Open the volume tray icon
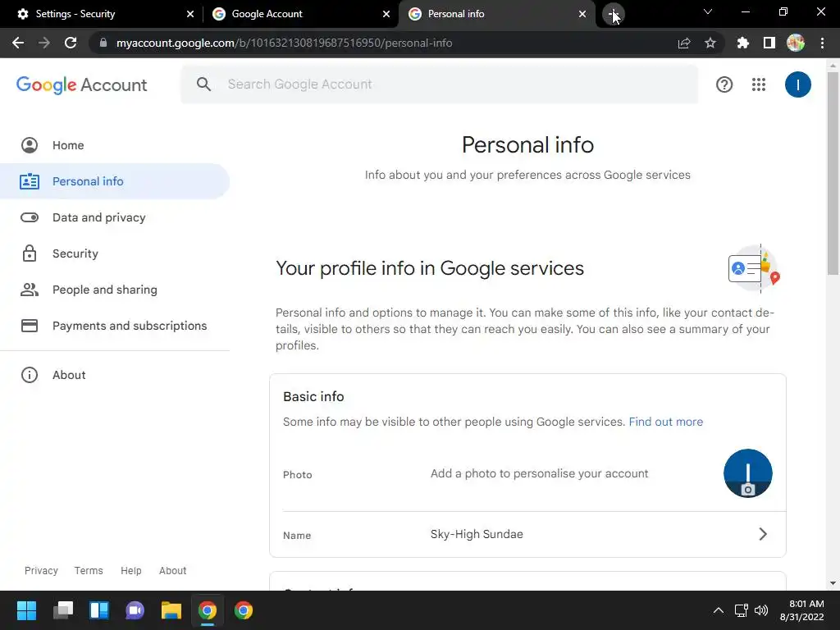This screenshot has height=630, width=840. pos(761,610)
